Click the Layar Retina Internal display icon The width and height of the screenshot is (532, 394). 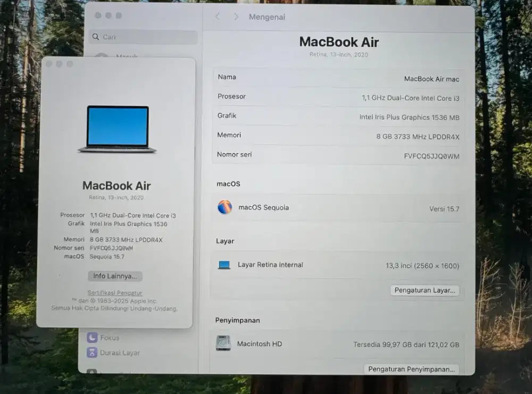pyautogui.click(x=224, y=265)
